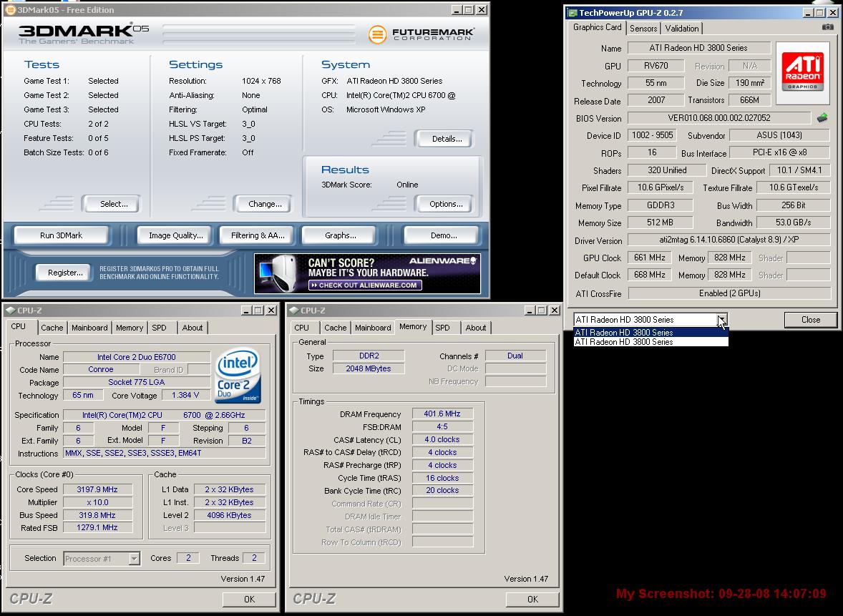
Task: Click the GPU-Z Name field value
Action: click(x=698, y=48)
